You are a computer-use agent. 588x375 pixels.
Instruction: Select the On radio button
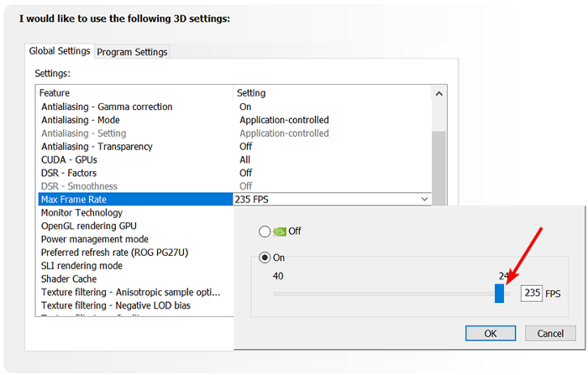coord(265,258)
